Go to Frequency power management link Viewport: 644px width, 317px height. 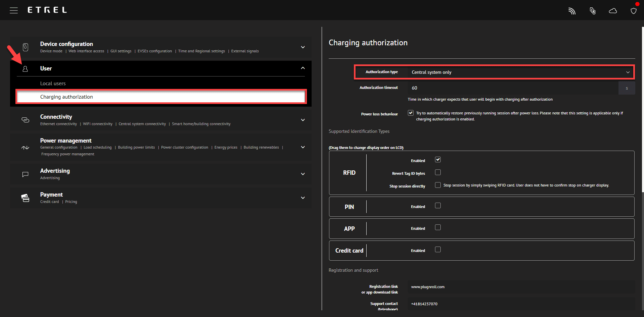pos(68,154)
